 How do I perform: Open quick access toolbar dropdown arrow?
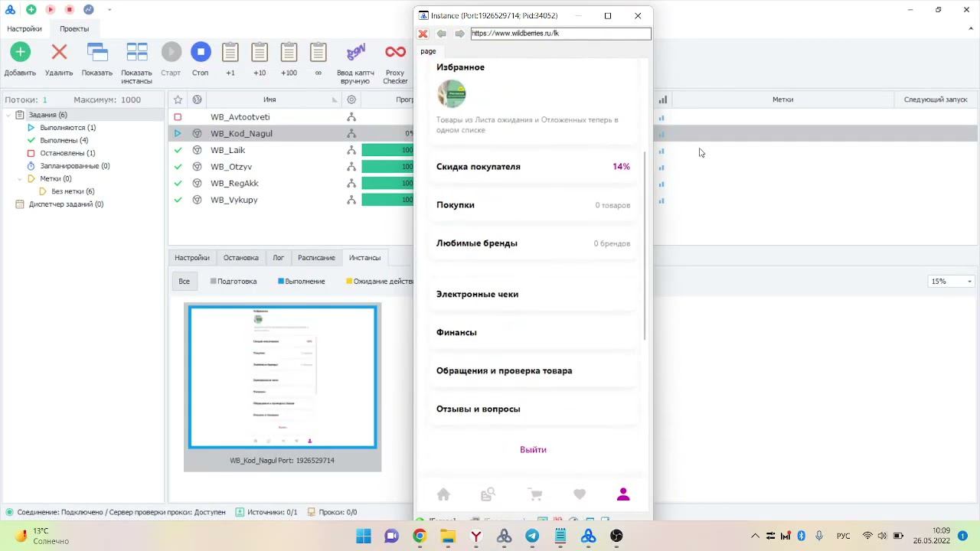point(109,10)
